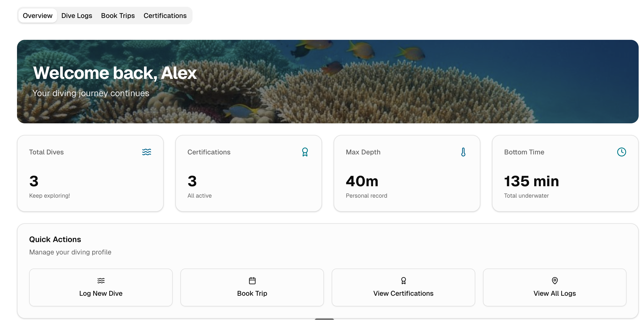The image size is (644, 320).
Task: Click the waves icon on Total Dives card
Action: tap(147, 152)
